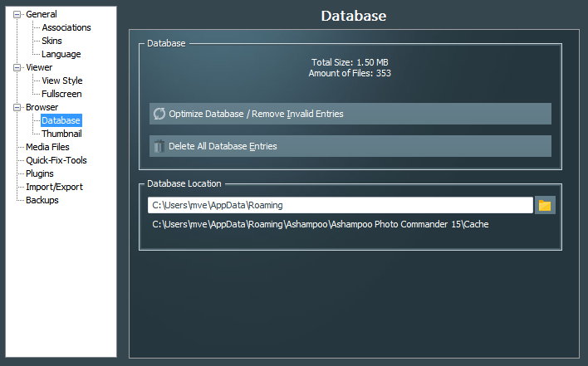Image resolution: width=588 pixels, height=366 pixels.
Task: Select the highlighted Database tree item
Action: pyautogui.click(x=61, y=120)
